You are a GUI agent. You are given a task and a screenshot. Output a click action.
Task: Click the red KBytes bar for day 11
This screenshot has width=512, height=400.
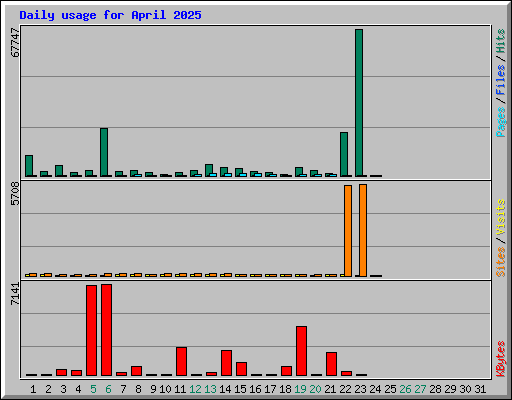(x=181, y=361)
